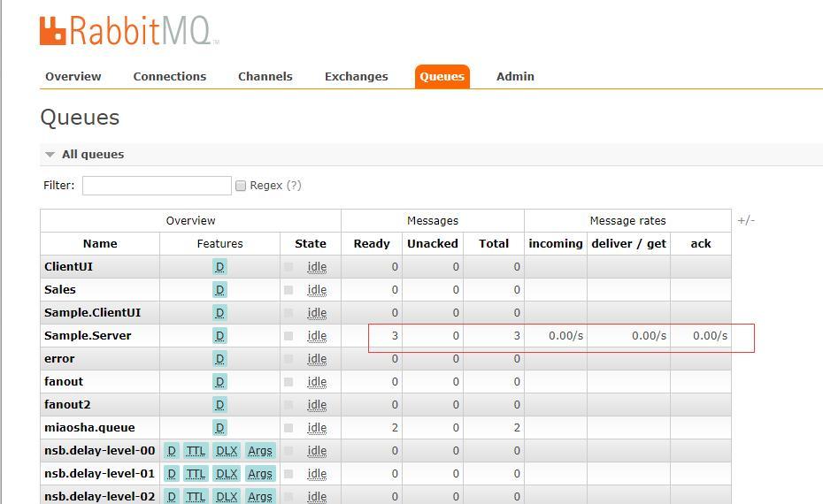Click the D badge for miaosha.queue

[219, 428]
